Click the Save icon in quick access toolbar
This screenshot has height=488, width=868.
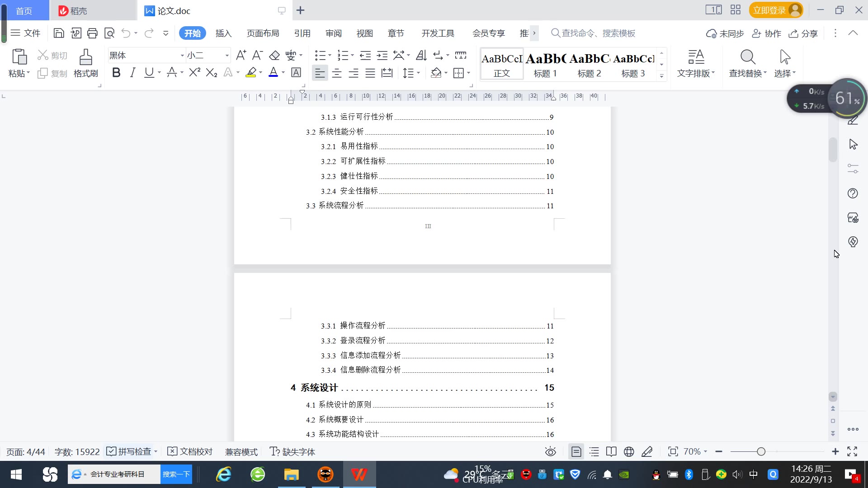point(59,33)
